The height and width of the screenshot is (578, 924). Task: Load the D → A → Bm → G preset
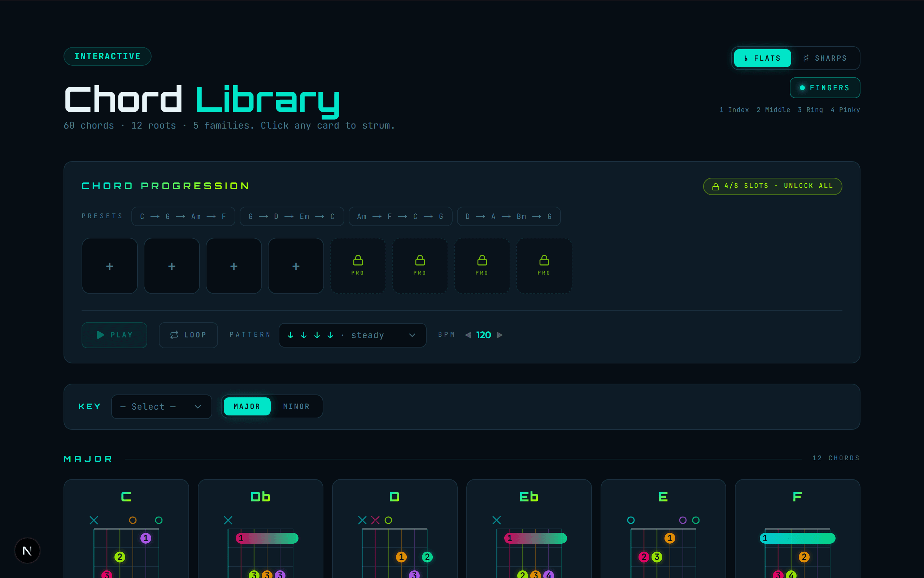[x=509, y=216]
